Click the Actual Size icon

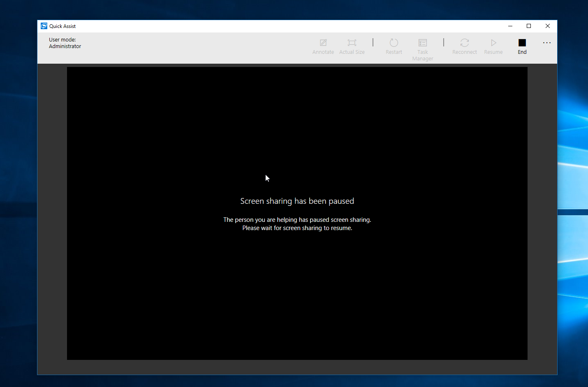352,43
